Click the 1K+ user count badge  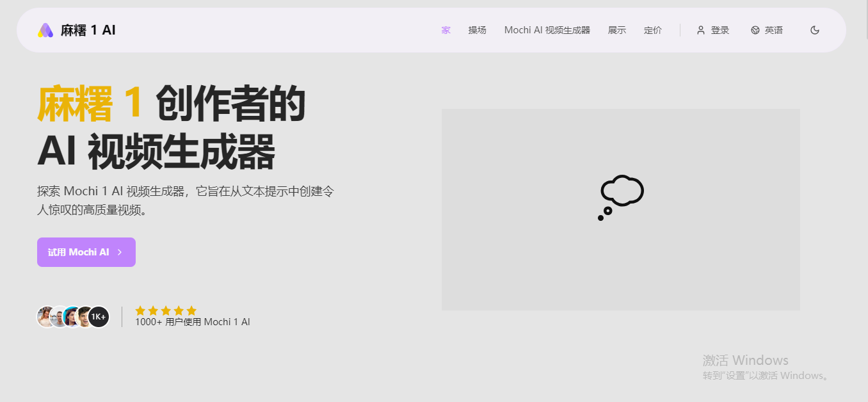98,317
